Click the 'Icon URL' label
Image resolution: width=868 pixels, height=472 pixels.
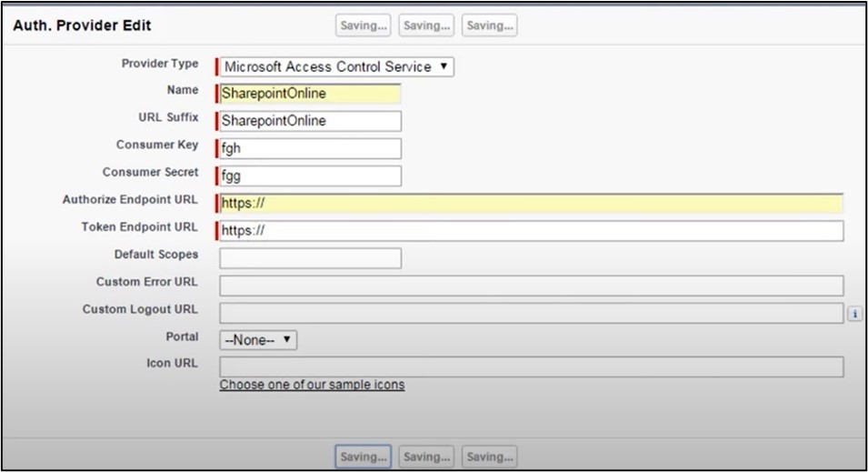(172, 364)
